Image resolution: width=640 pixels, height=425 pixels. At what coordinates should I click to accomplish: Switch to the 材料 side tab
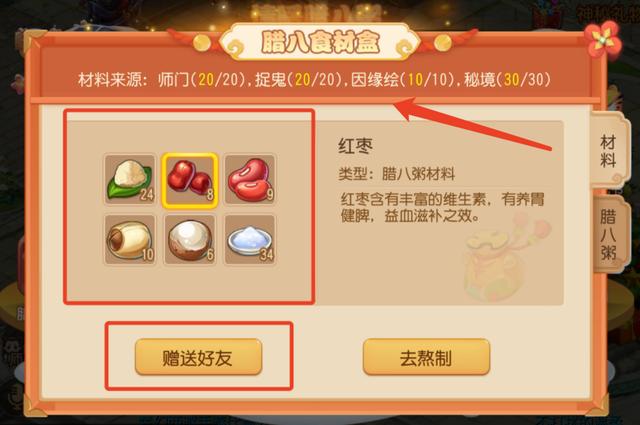tap(608, 151)
